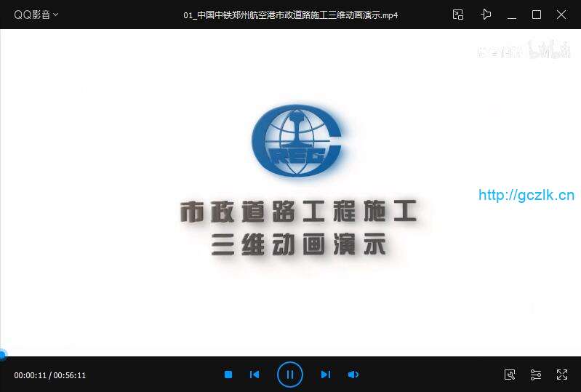Click the 市政道路工程施工 title text in video
Screen dimensions: 581x392
coord(298,212)
